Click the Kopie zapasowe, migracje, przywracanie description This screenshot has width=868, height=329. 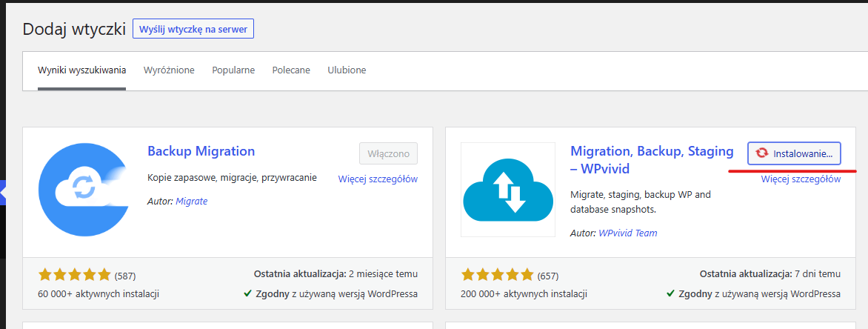233,178
